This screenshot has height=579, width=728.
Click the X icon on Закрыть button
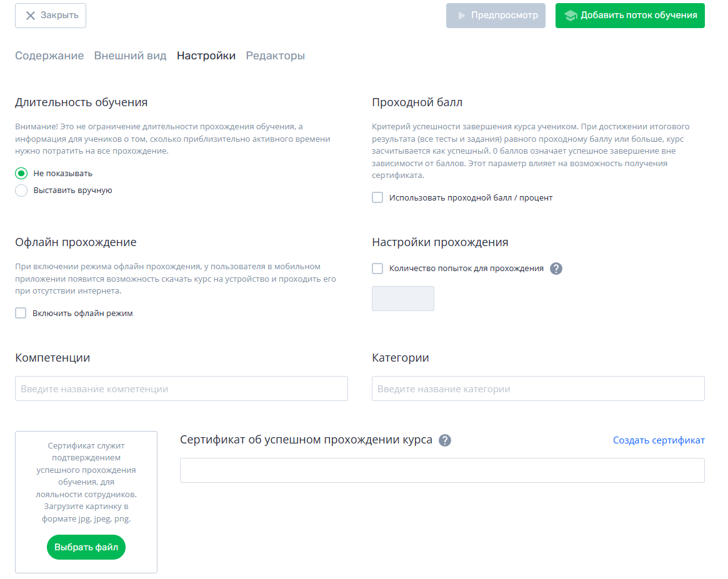click(30, 16)
